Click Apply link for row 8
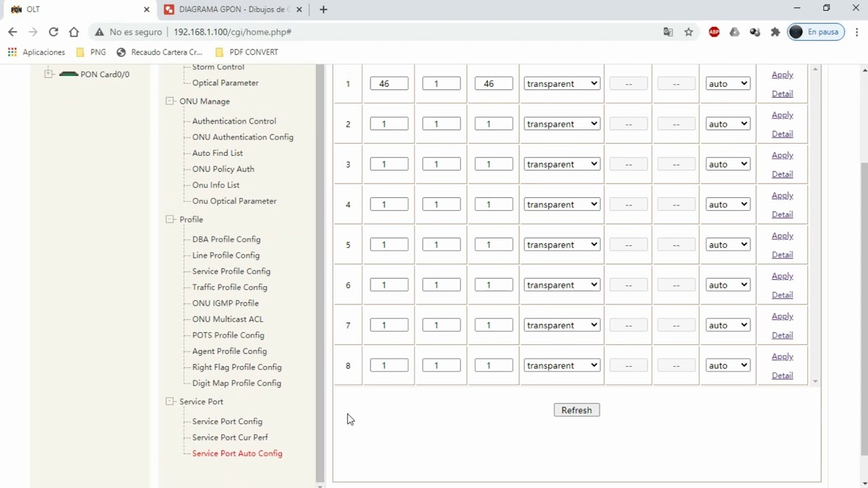This screenshot has height=488, width=868. [782, 357]
